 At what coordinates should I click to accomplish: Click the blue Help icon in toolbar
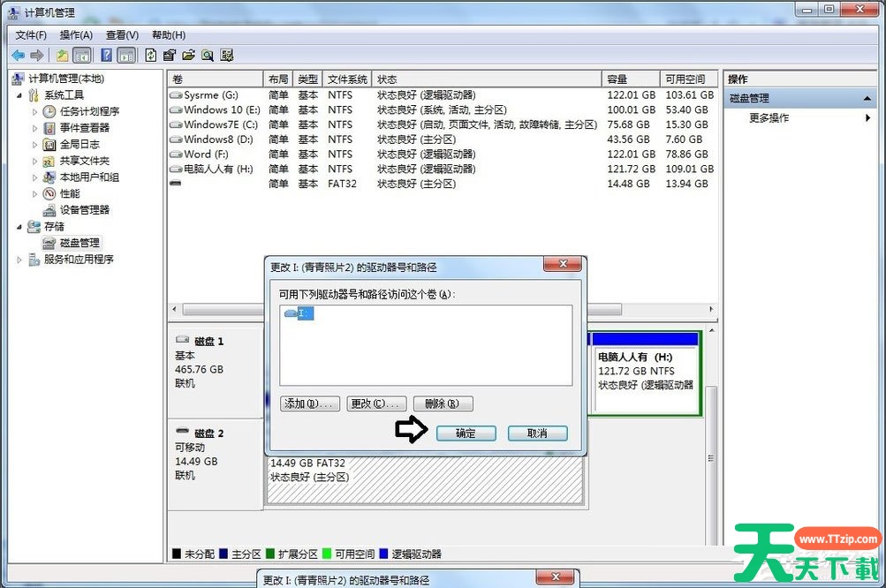[x=106, y=55]
